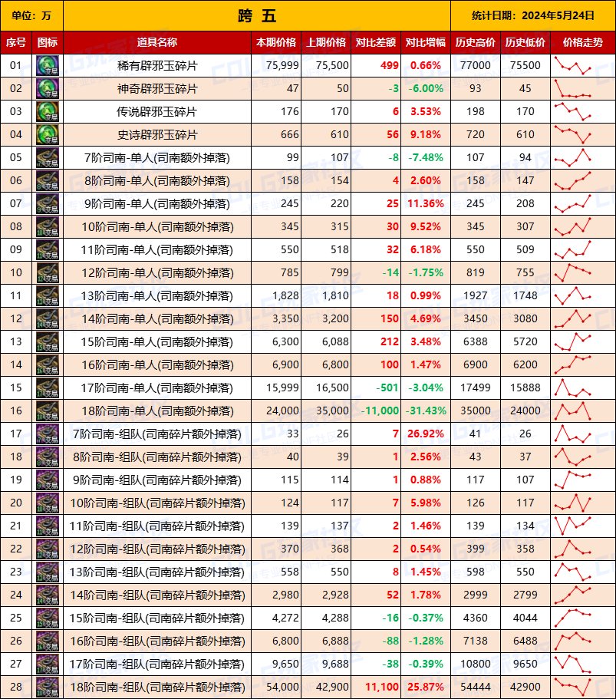Select the -31.43% change cell
This screenshot has width=616, height=699.
pos(426,411)
